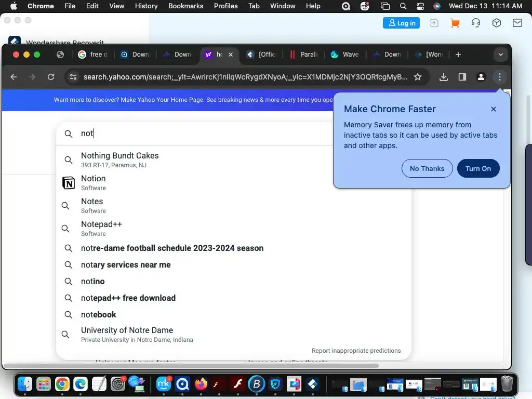532x399 pixels.
Task: Open the Apple menu
Action: click(x=14, y=6)
